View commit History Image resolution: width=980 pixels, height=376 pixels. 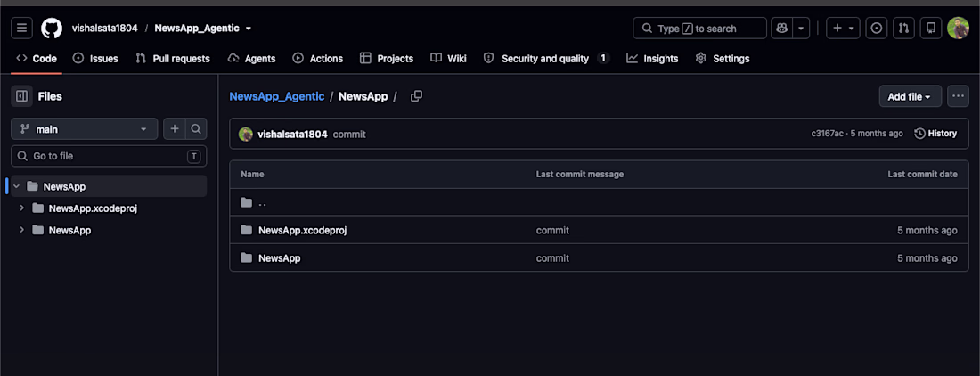(935, 134)
